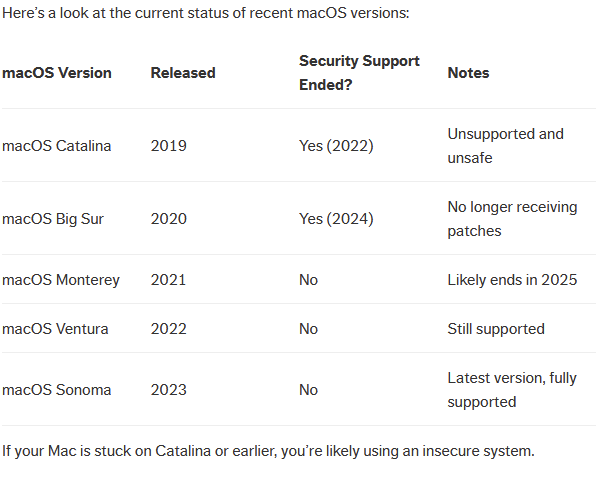Click the 'macOS Version' column header
601x477 pixels.
click(x=57, y=73)
